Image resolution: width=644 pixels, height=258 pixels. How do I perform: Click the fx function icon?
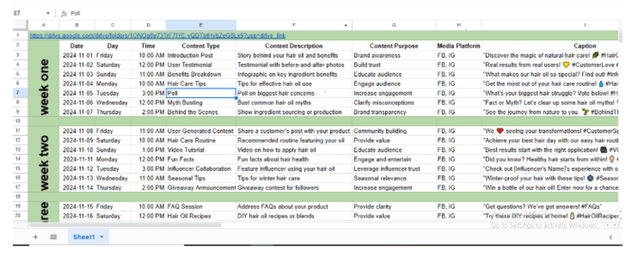point(64,13)
